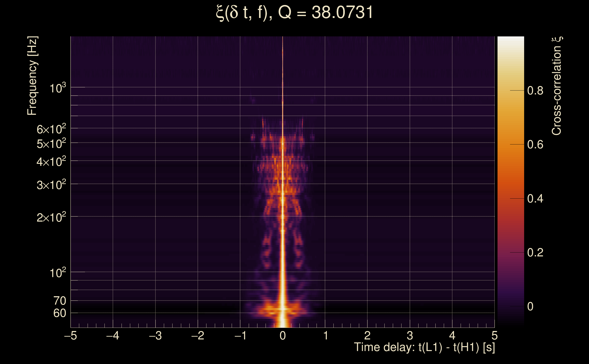Screen dimensions: 589x364
Task: Click the Time delay t(L1) - t(H1) axis label
Action: pos(424,347)
